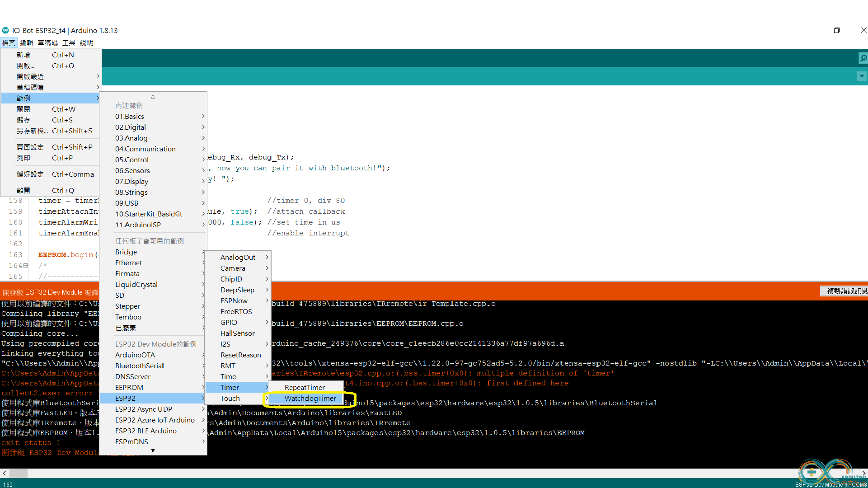Screen dimensions: 868x488
Task: Expand 10.StarterKit_BasicKit examples
Action: 153,214
